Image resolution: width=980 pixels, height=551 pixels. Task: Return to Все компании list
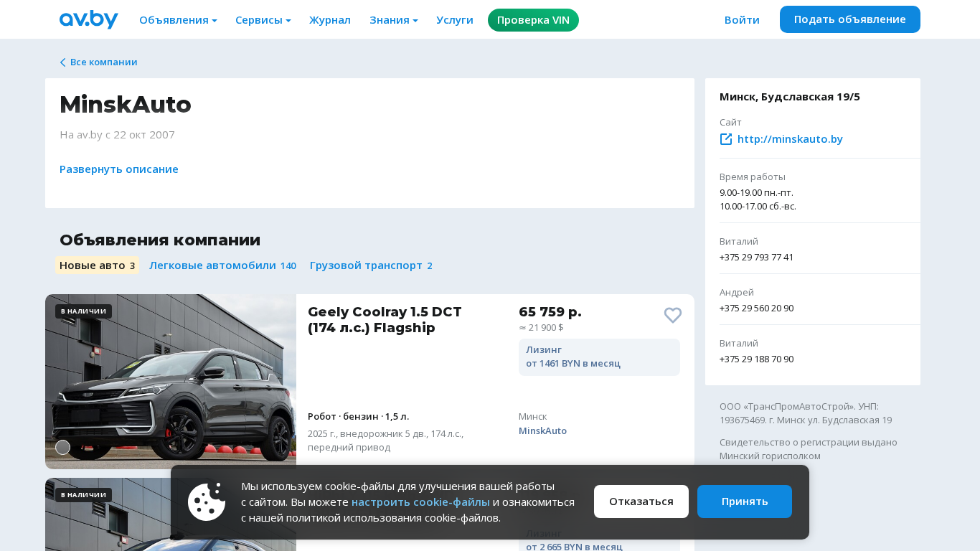(x=103, y=62)
